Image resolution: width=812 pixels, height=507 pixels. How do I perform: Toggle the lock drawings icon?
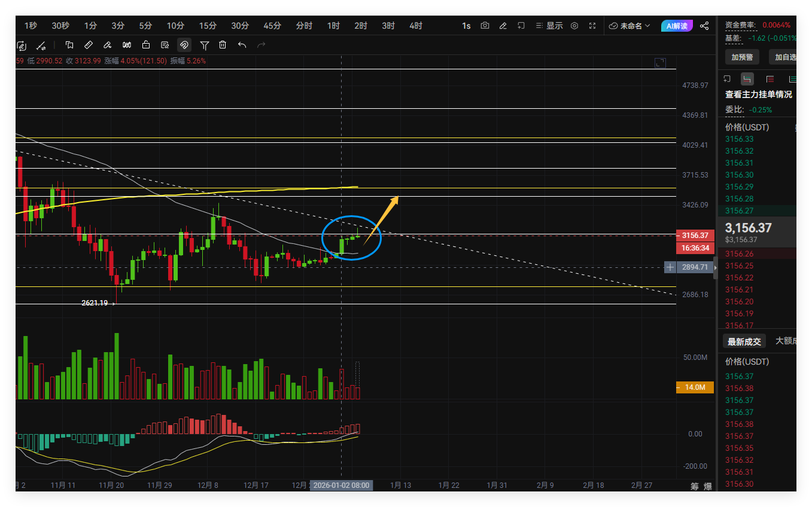pyautogui.click(x=145, y=45)
